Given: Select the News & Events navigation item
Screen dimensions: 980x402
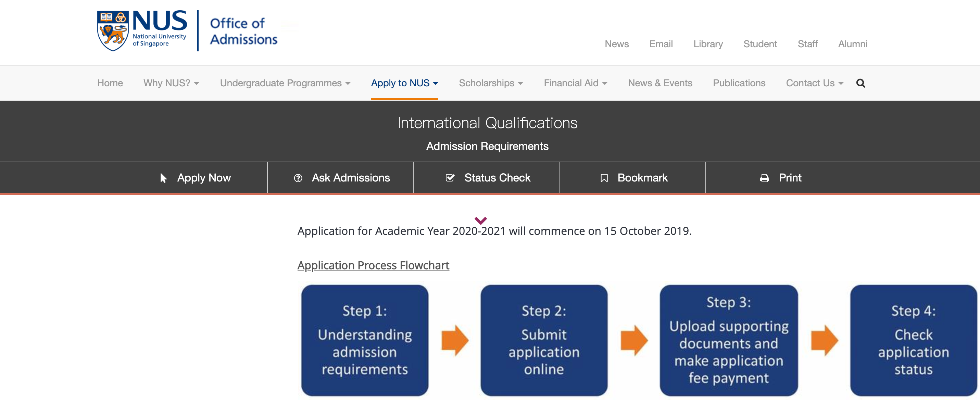Looking at the screenshot, I should [660, 83].
